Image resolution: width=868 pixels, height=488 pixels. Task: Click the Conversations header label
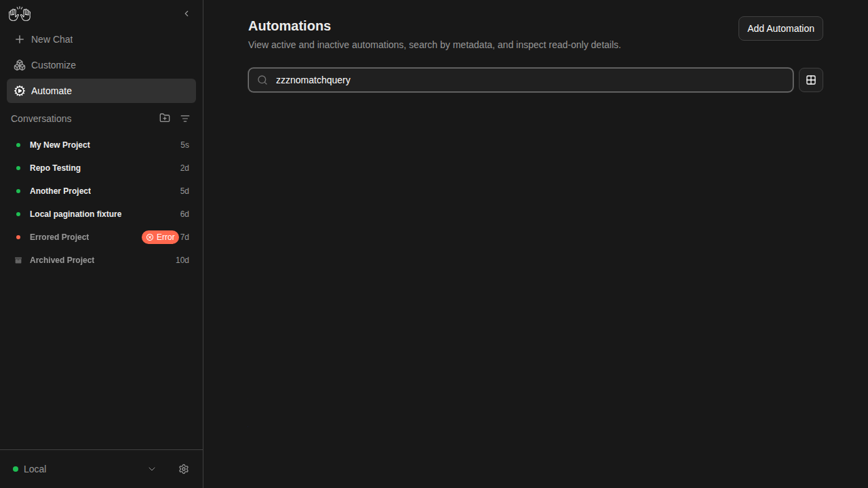pos(41,119)
